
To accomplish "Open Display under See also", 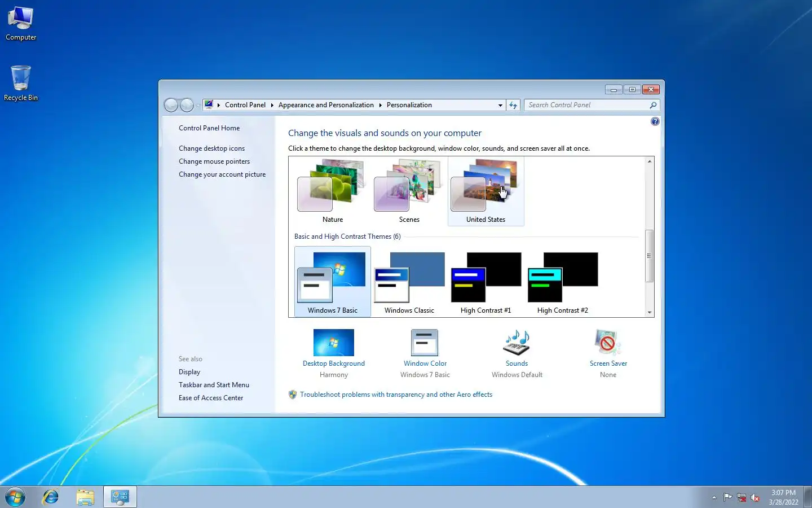I will pos(189,372).
